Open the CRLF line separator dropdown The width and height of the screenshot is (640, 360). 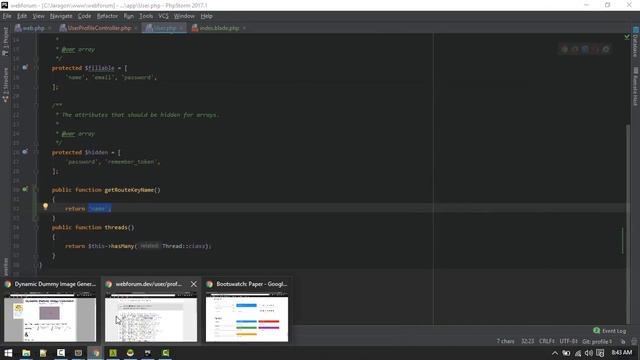(547, 341)
